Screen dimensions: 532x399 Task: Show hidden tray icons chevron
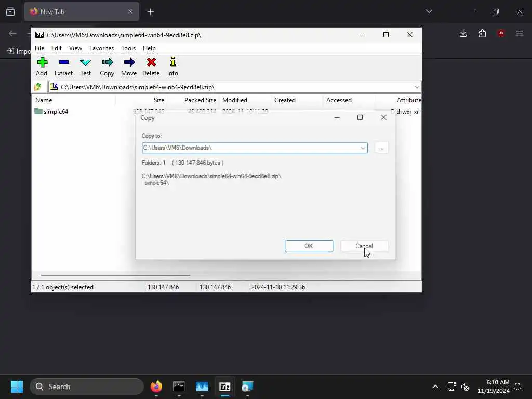point(435,387)
